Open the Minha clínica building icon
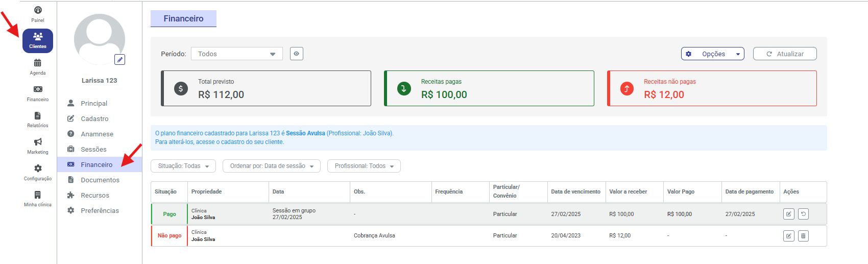The height and width of the screenshot is (264, 868). (38, 195)
